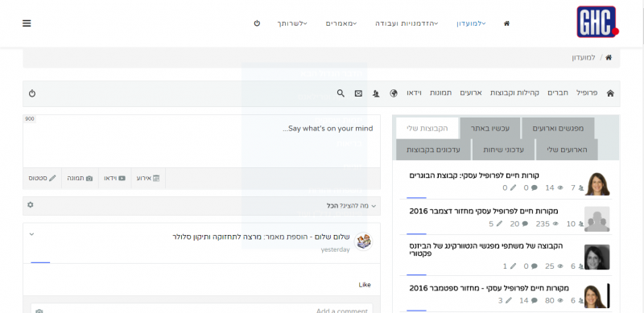Open the הזדמנויות ועבודה dropdown menu
Viewport: 644px width, 313px height.
[407, 23]
